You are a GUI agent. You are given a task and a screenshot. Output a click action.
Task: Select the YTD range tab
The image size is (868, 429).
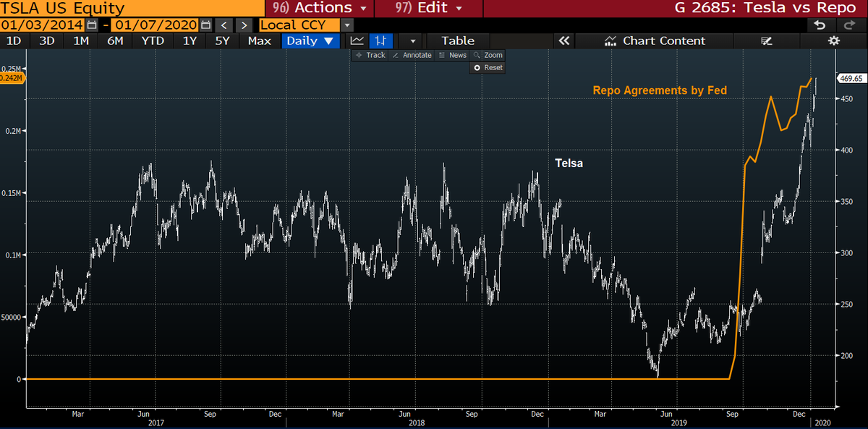(x=153, y=41)
